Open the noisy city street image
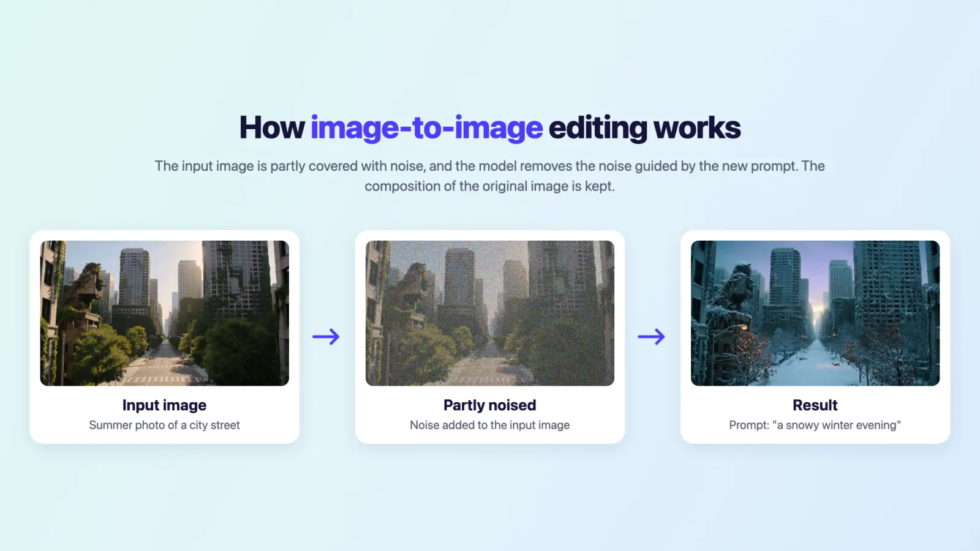Viewport: 980px width, 551px height. pos(490,313)
